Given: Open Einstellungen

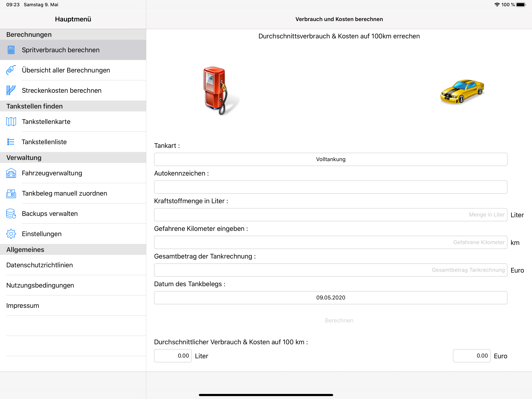Looking at the screenshot, I should click(x=73, y=234).
